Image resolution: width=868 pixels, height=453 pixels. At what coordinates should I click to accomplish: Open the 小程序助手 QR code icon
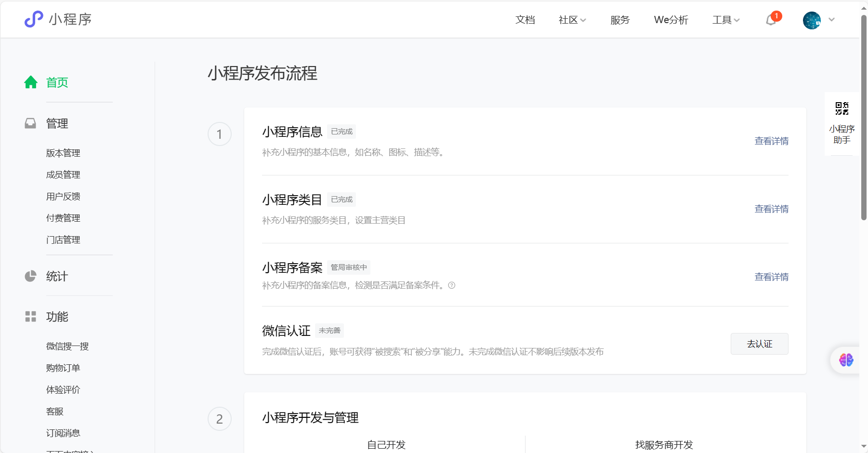click(x=842, y=108)
